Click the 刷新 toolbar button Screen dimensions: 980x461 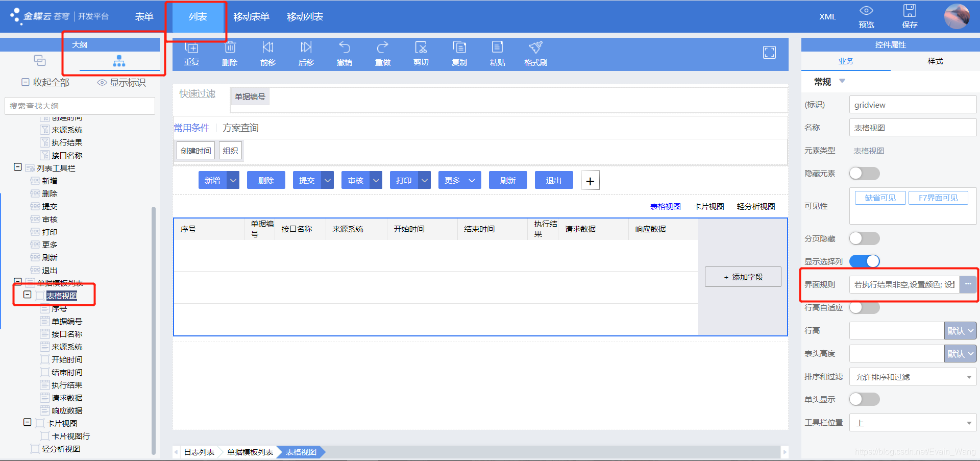click(508, 180)
